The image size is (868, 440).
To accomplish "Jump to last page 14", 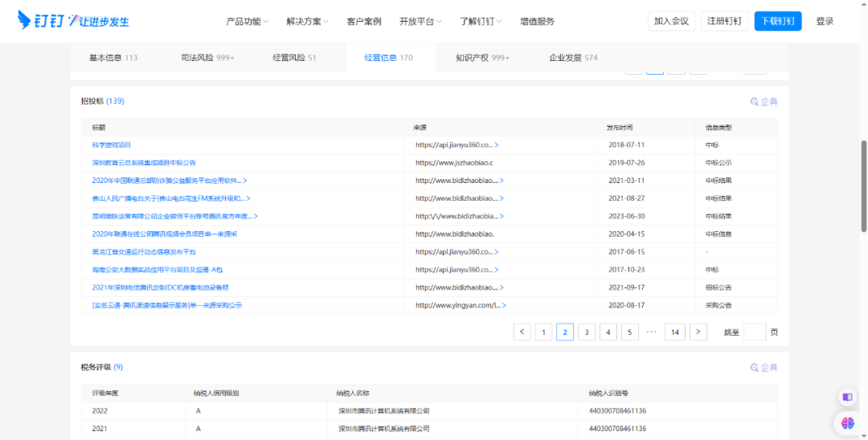I will pos(675,332).
